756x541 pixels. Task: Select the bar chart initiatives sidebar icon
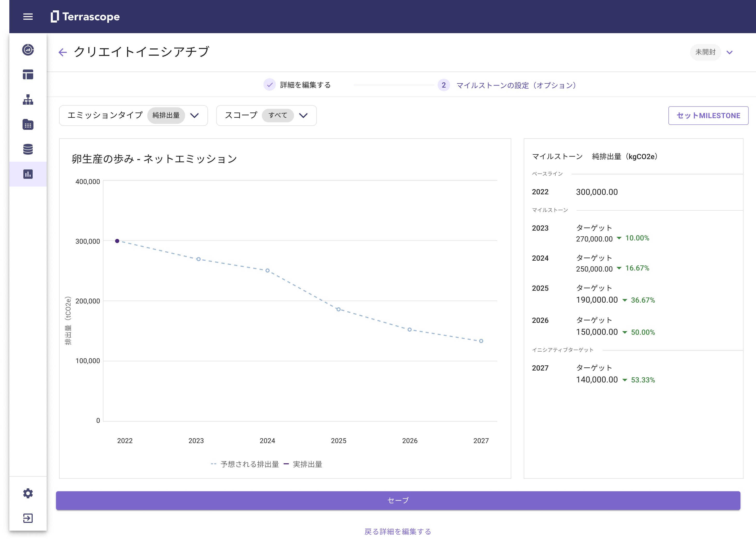(x=28, y=174)
